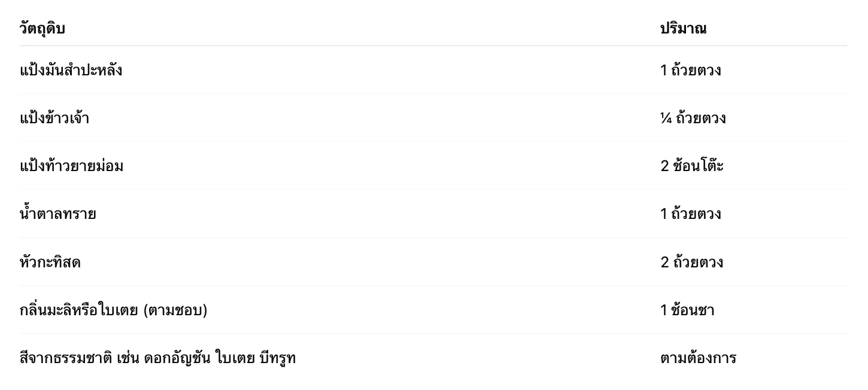Click the "แป้งข้าวเจ้า" ingredient cell
Viewport: 868px width, 390px height.
(x=54, y=118)
